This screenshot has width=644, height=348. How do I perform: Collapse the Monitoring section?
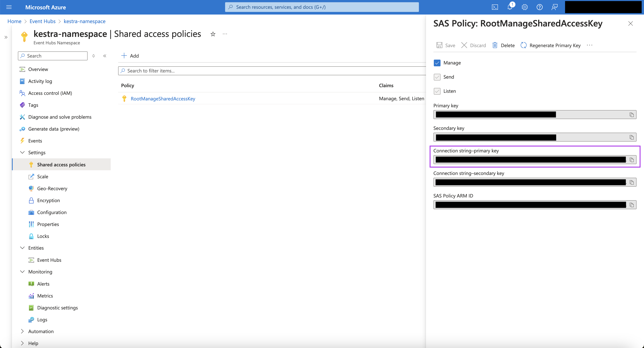pos(22,272)
